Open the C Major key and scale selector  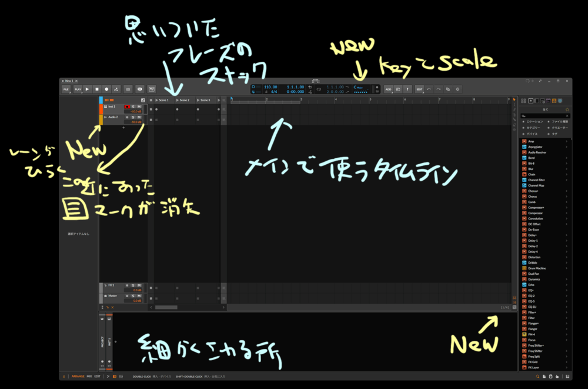(360, 89)
